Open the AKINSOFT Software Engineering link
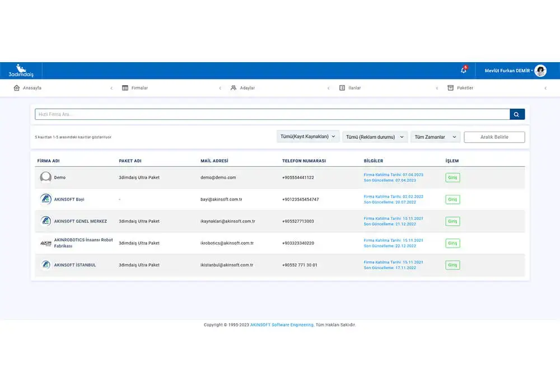The height and width of the screenshot is (392, 560). coord(282,325)
